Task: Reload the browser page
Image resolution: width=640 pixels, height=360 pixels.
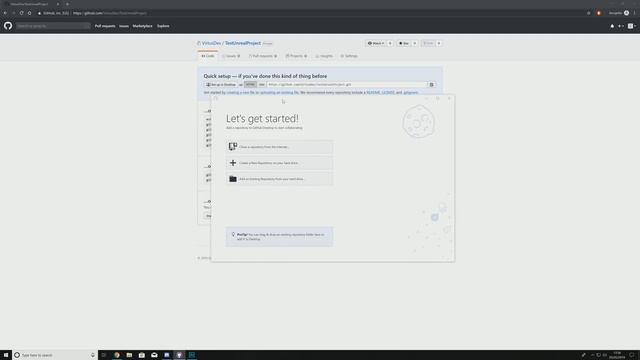Action: click(x=21, y=13)
